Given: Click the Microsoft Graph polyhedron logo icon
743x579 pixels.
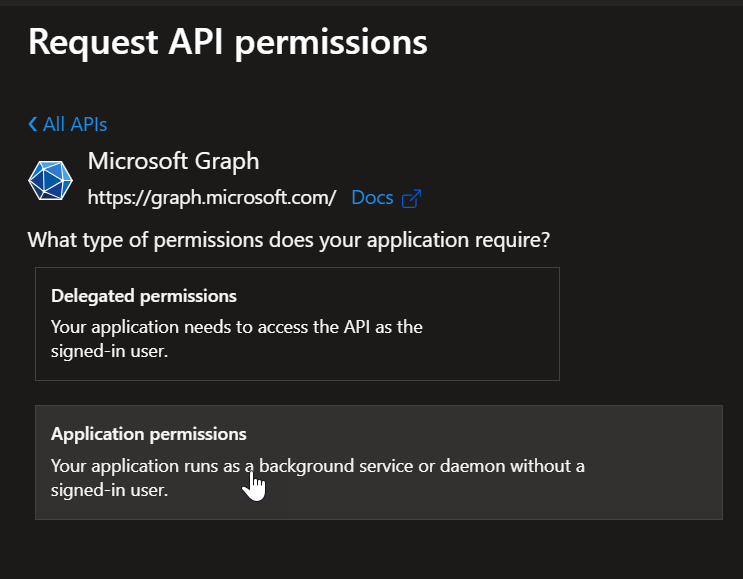Looking at the screenshot, I should [x=50, y=180].
